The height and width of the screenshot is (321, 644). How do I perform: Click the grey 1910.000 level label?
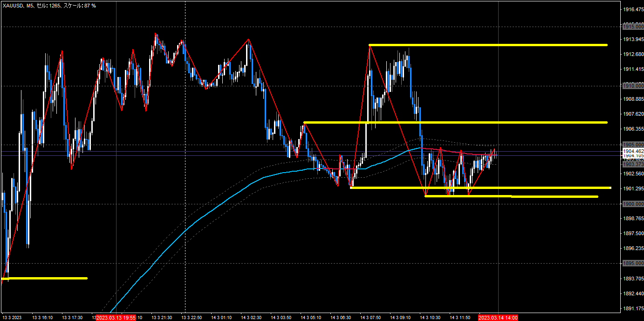(633, 86)
